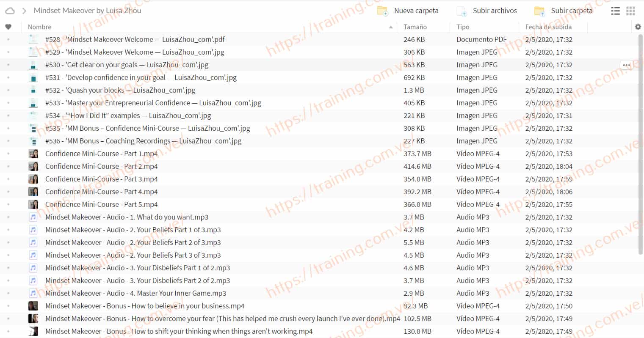Screen dimensions: 644x338
Task: Click video thumbnail of How to shift your thinking
Action: [x=33, y=331]
